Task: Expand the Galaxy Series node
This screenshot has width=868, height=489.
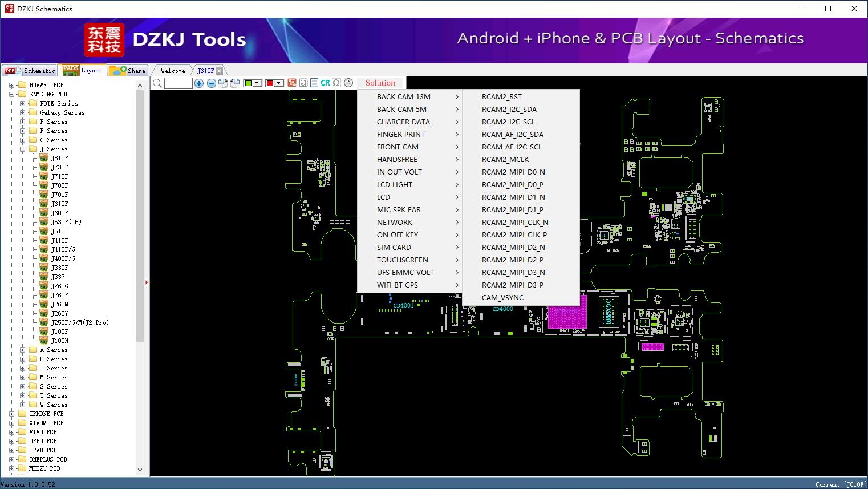Action: (x=23, y=112)
